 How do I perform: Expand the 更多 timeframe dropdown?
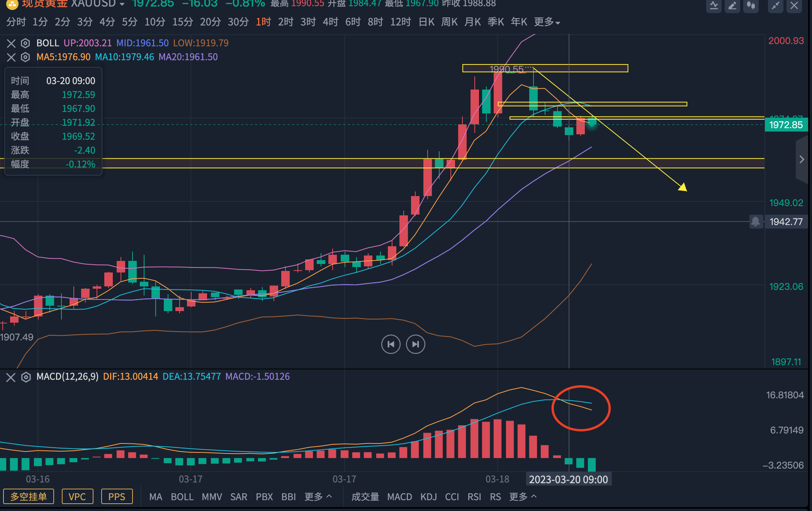point(547,22)
